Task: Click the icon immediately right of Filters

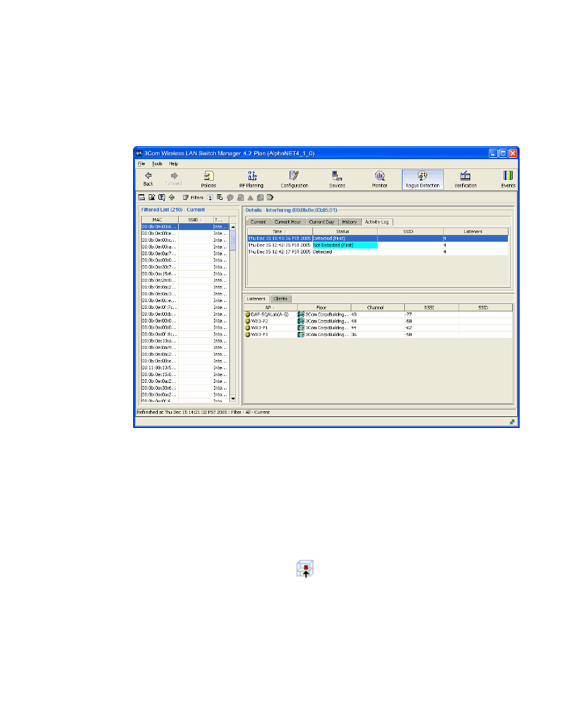Action: coord(210,198)
